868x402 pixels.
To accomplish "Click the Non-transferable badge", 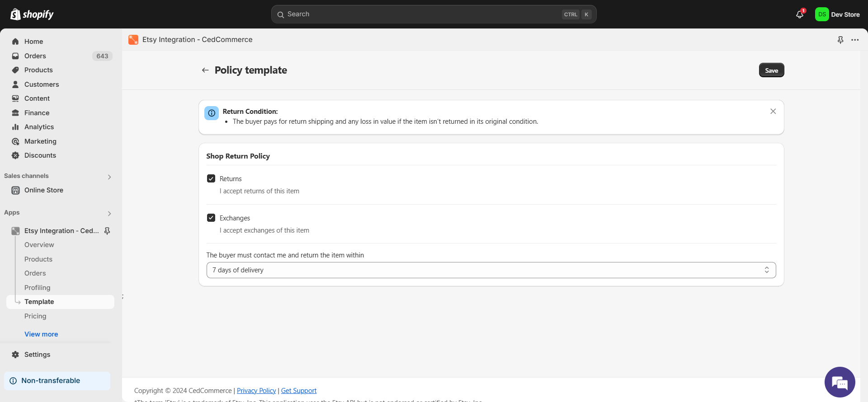I will pyautogui.click(x=57, y=381).
